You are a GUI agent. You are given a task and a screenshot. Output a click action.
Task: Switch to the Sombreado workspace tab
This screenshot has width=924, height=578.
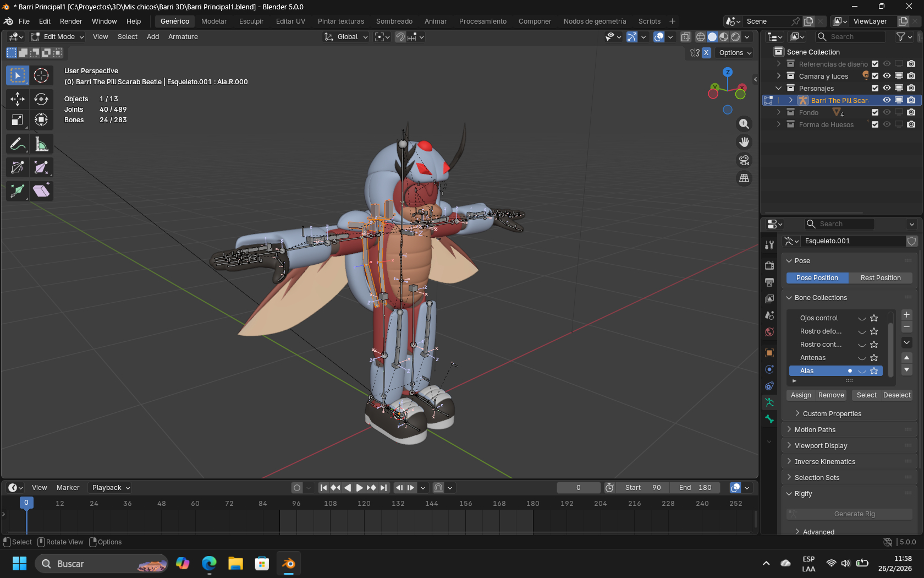click(x=394, y=21)
